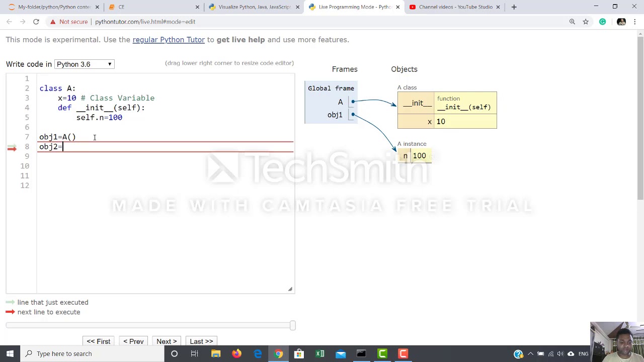644x362 pixels.
Task: Click instance attribute n value 100
Action: [419, 156]
